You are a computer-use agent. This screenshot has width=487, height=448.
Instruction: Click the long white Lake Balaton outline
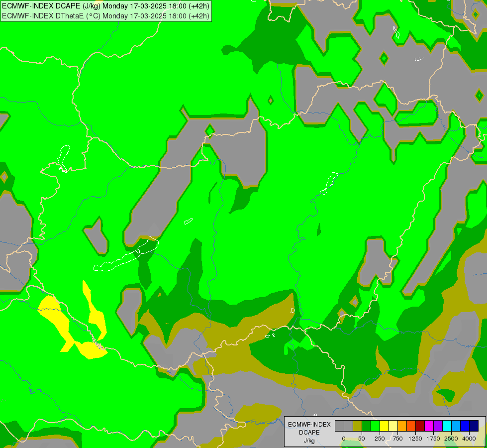pyautogui.click(x=126, y=254)
